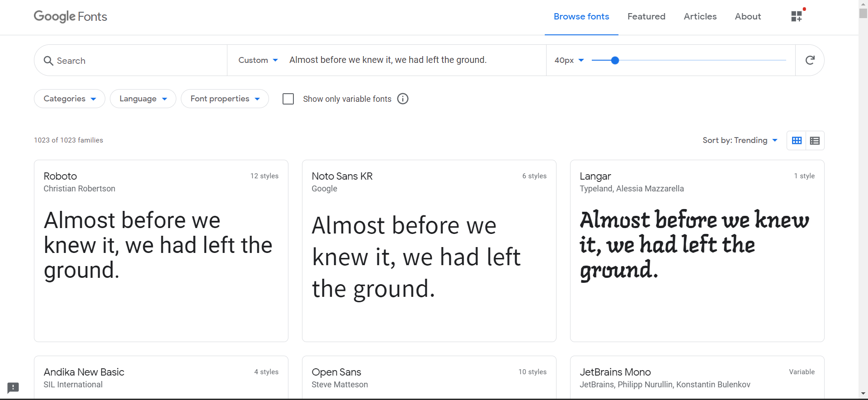Expand the Categories dropdown
The width and height of the screenshot is (868, 400).
click(x=70, y=99)
